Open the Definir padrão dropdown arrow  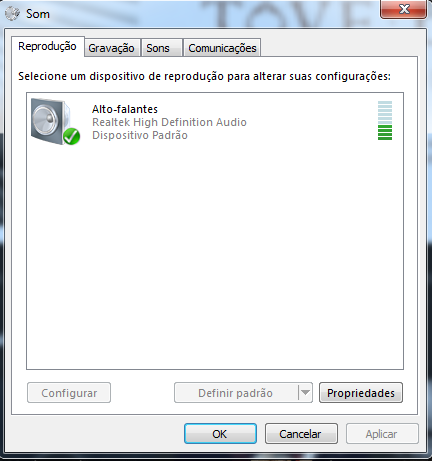coord(305,393)
